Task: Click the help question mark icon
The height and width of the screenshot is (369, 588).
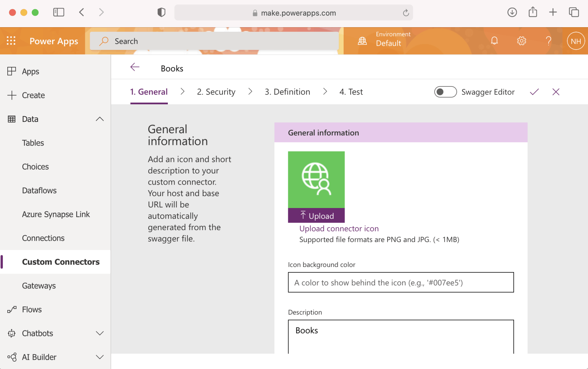Action: click(548, 41)
